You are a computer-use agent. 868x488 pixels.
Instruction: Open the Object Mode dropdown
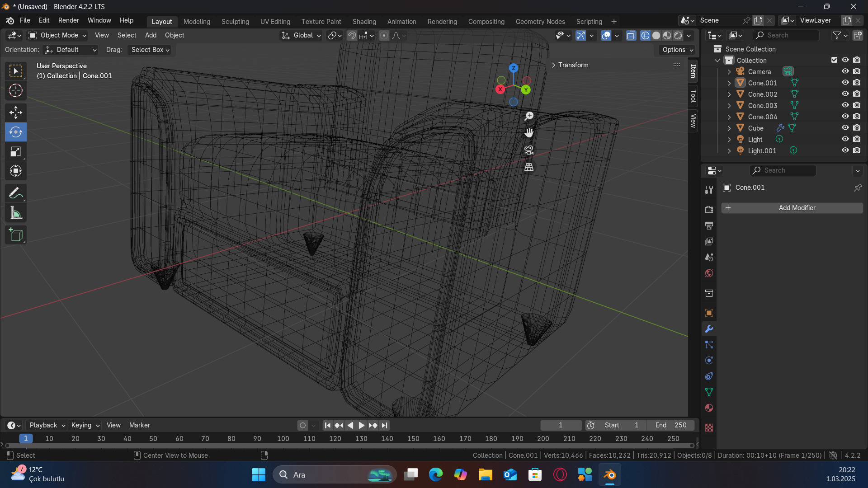click(57, 35)
